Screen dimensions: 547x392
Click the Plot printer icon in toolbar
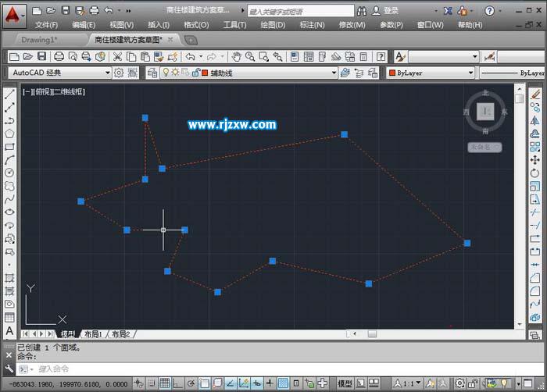point(59,56)
